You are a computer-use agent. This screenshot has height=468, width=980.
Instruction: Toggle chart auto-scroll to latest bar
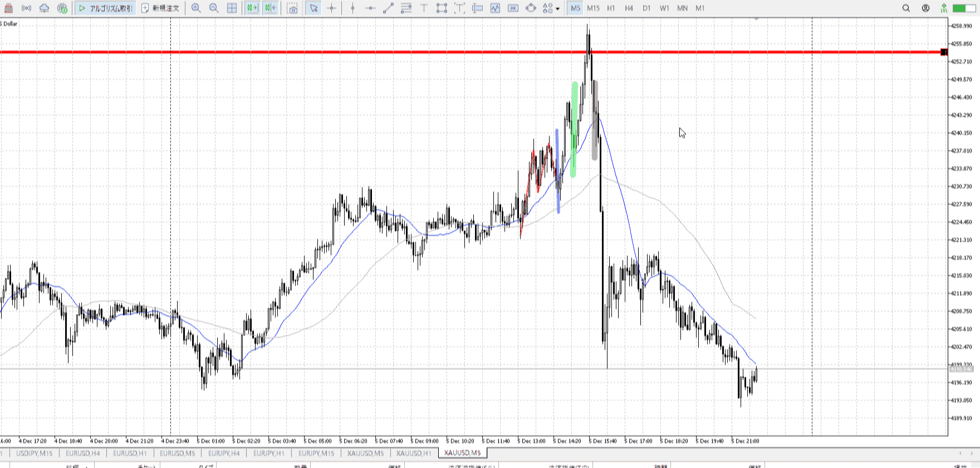tap(252, 8)
